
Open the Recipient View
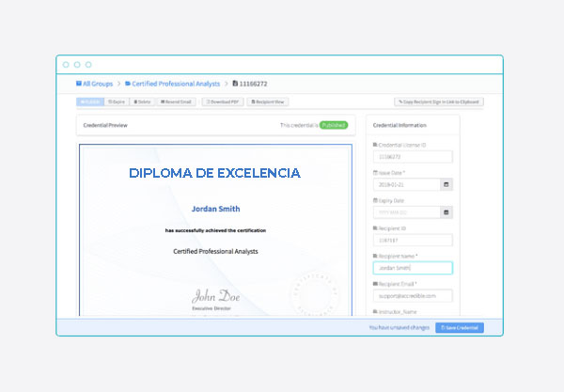pos(267,102)
